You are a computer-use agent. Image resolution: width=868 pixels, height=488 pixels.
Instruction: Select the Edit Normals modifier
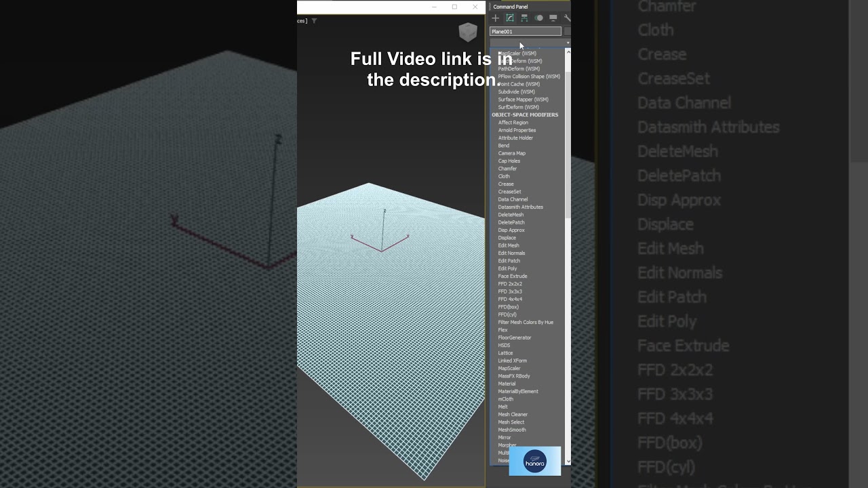[x=511, y=253]
